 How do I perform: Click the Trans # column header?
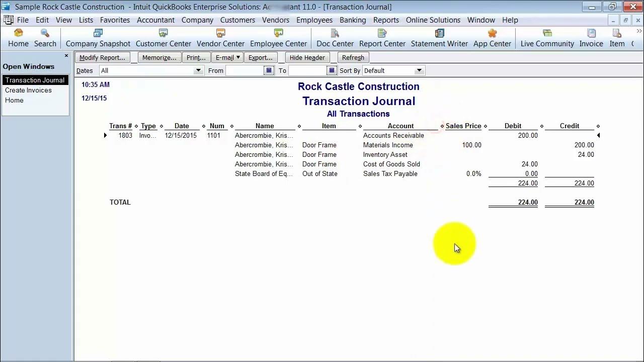pos(121,126)
